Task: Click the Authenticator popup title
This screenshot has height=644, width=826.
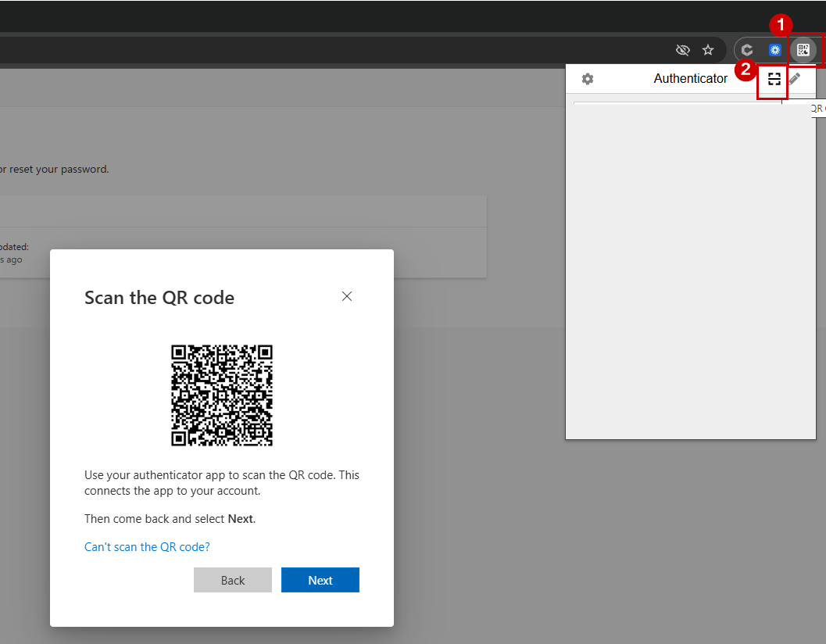Action: pyautogui.click(x=690, y=78)
